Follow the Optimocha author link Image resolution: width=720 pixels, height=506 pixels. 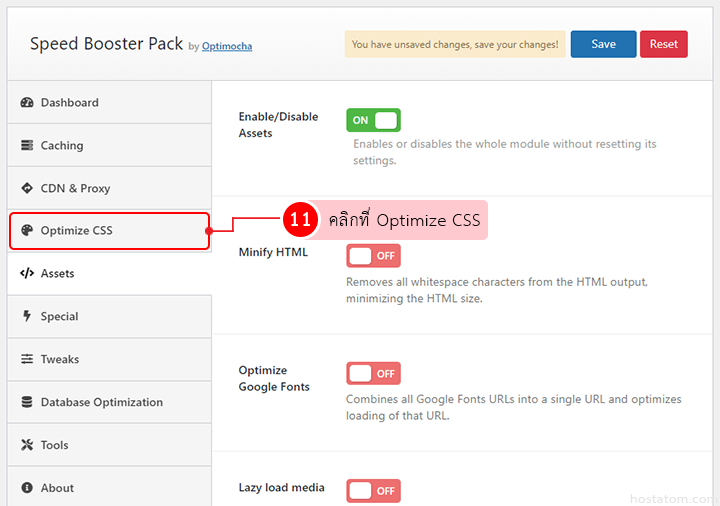point(227,46)
